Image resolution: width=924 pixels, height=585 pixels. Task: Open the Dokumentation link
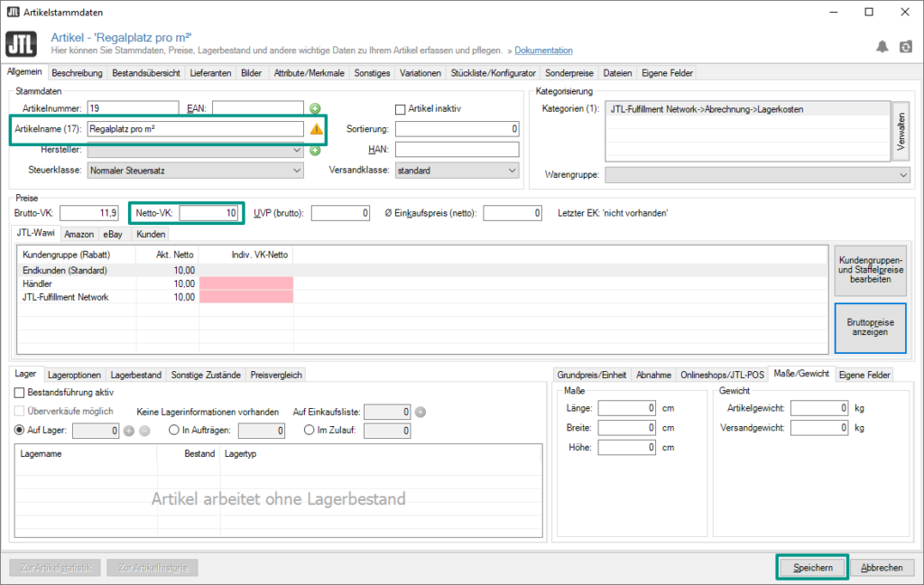tap(543, 51)
